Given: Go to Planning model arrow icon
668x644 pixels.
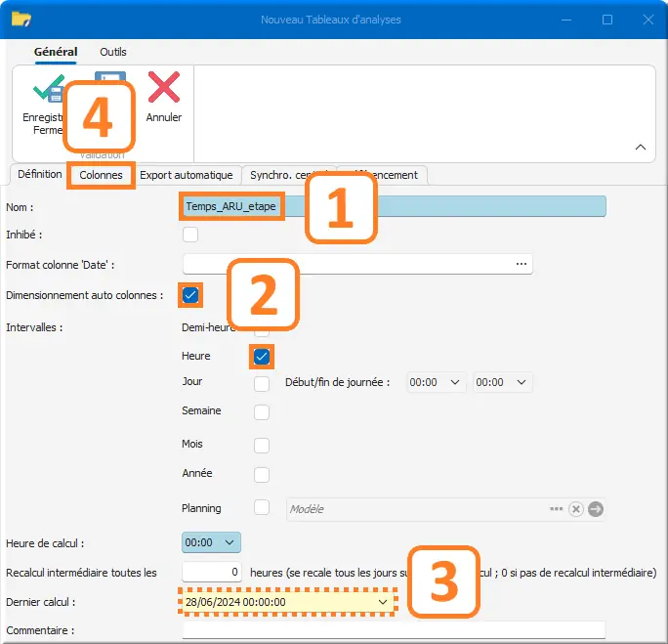Looking at the screenshot, I should click(596, 509).
